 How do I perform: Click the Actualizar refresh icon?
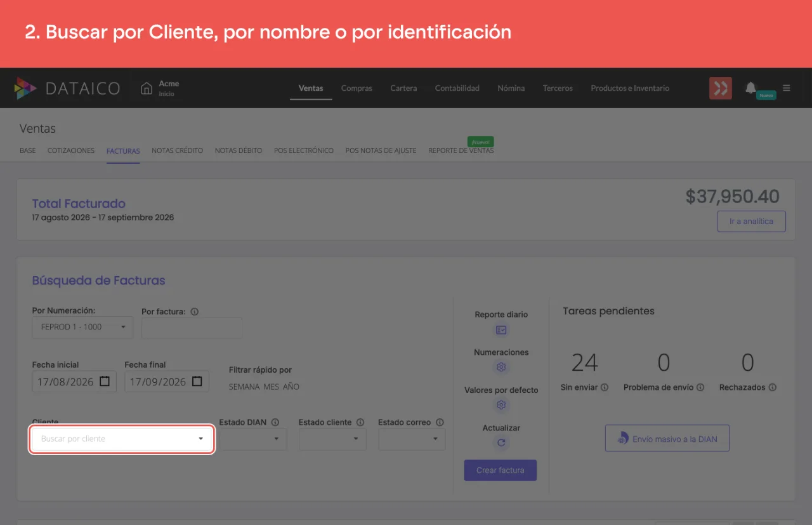(x=501, y=442)
